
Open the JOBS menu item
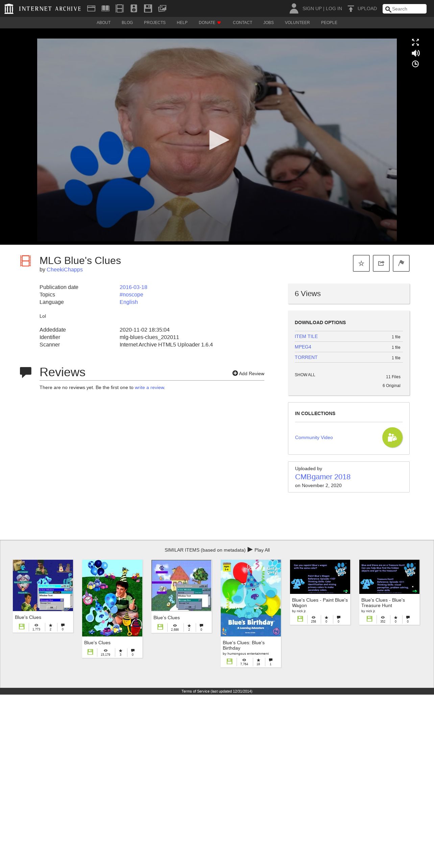(268, 23)
